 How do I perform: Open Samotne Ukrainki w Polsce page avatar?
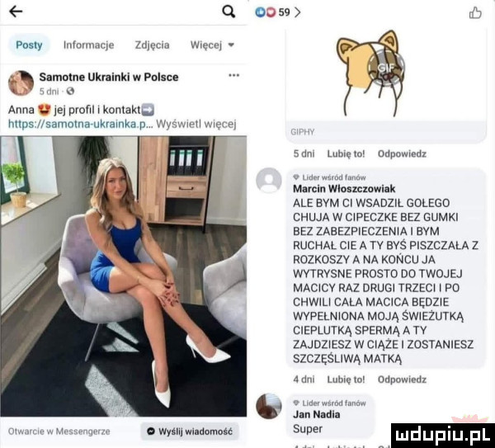21,83
